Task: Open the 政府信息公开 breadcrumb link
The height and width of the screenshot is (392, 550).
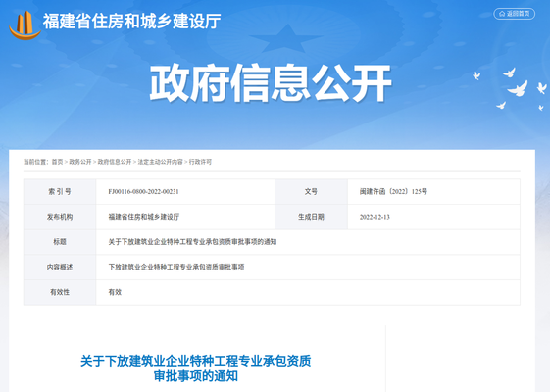Action: coord(115,162)
